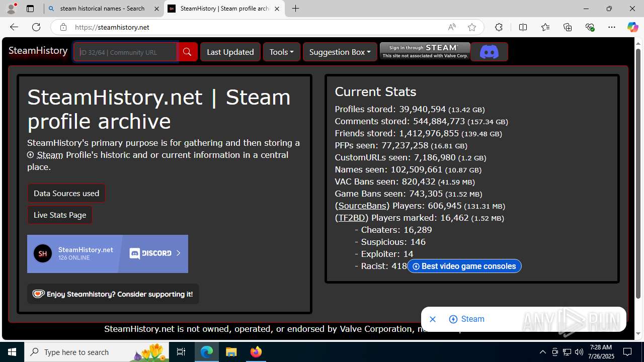Screen dimensions: 644x362
Task: Click the red search magnifier button
Action: point(187,52)
